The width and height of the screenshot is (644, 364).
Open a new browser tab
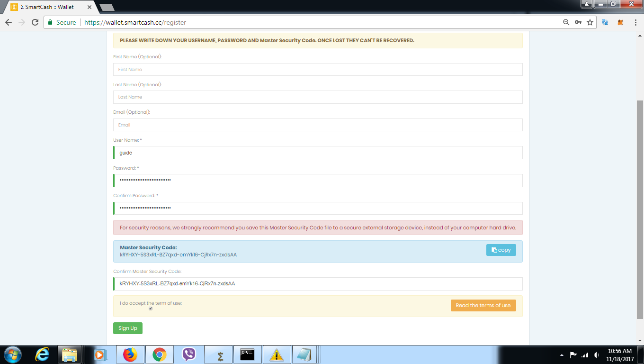tap(107, 7)
